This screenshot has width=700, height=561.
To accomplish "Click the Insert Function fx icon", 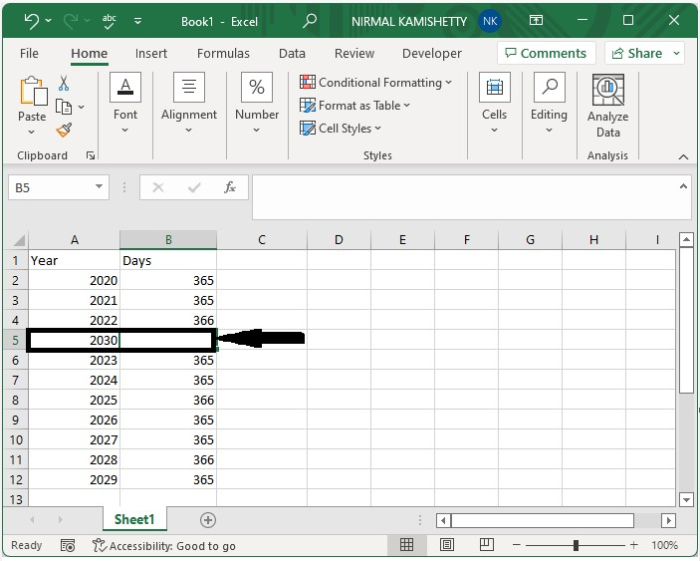I will pos(229,187).
